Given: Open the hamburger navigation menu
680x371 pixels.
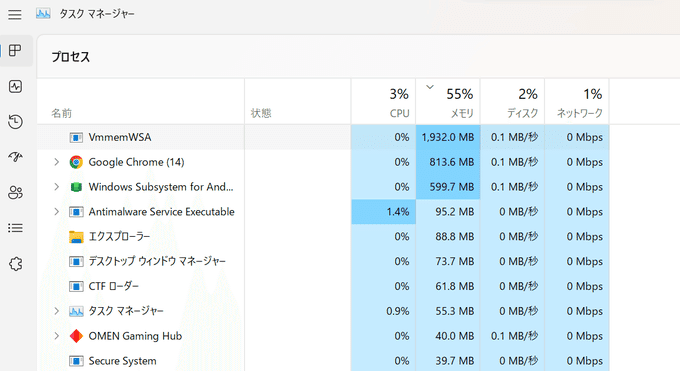Looking at the screenshot, I should (x=15, y=14).
